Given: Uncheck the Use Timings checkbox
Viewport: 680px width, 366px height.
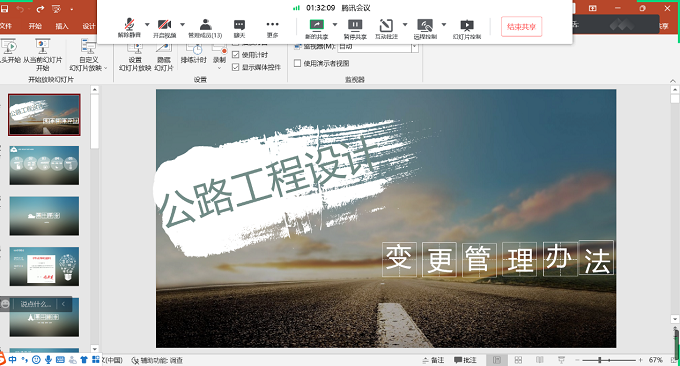Looking at the screenshot, I should [x=236, y=55].
